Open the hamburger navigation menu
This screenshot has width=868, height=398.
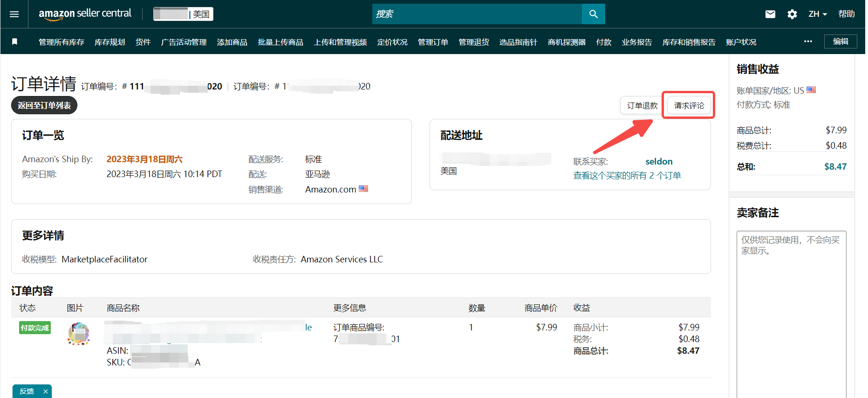pyautogui.click(x=14, y=14)
